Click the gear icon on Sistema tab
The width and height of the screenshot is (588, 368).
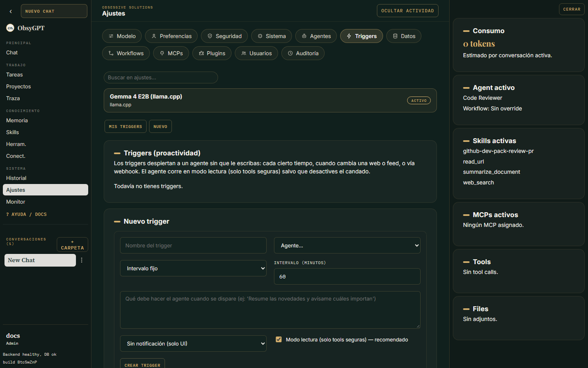[260, 36]
